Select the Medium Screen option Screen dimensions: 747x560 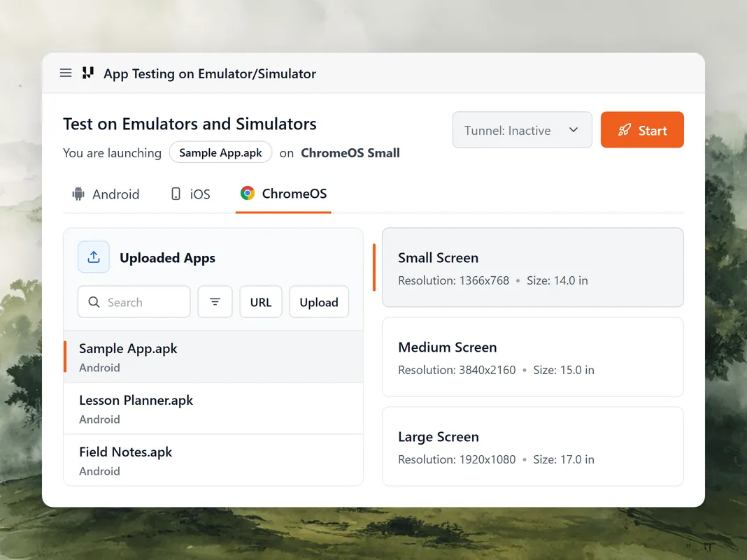coord(532,357)
